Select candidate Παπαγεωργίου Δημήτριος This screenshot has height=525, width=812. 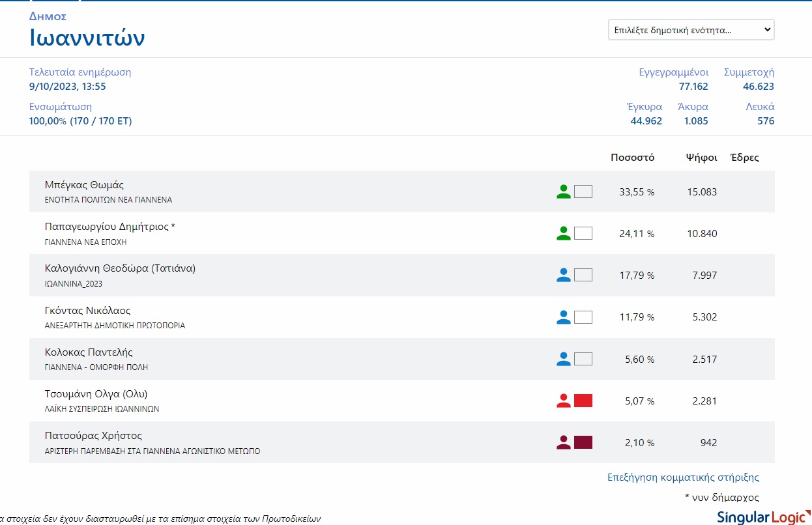click(109, 227)
